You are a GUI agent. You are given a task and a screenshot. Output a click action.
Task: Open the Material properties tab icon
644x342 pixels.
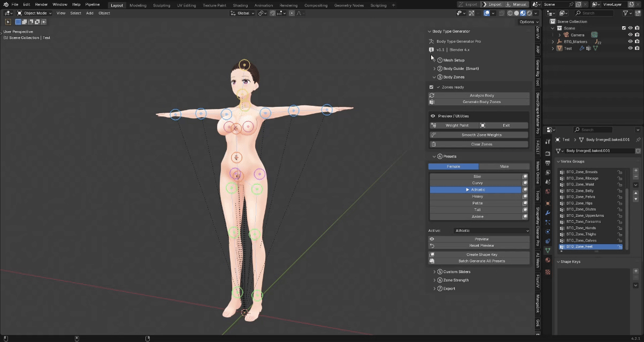click(x=548, y=260)
